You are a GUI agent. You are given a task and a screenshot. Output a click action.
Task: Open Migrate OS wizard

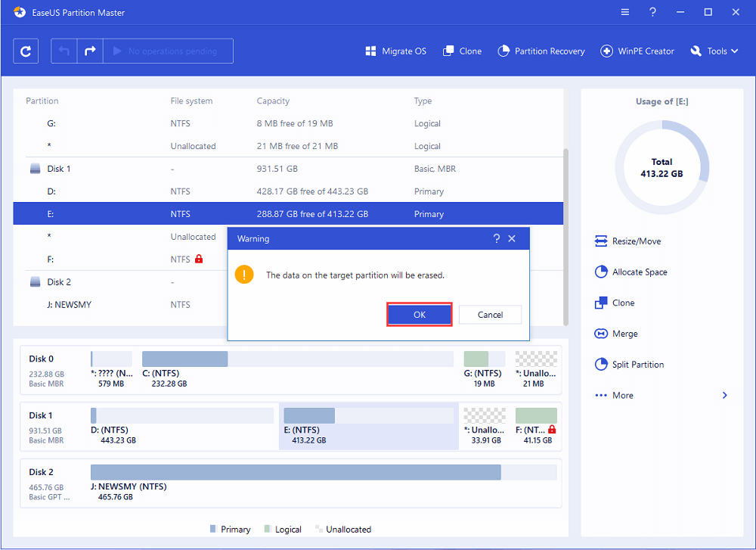[396, 51]
